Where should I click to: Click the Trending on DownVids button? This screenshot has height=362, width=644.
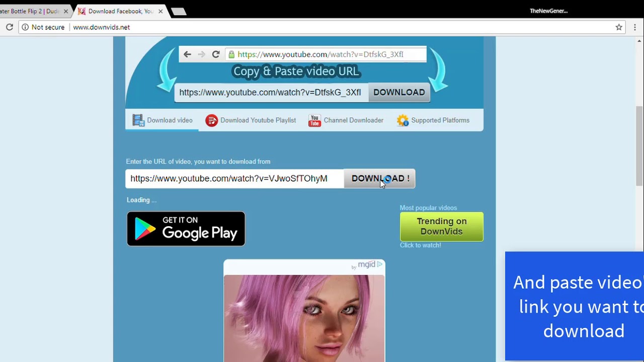442,227
